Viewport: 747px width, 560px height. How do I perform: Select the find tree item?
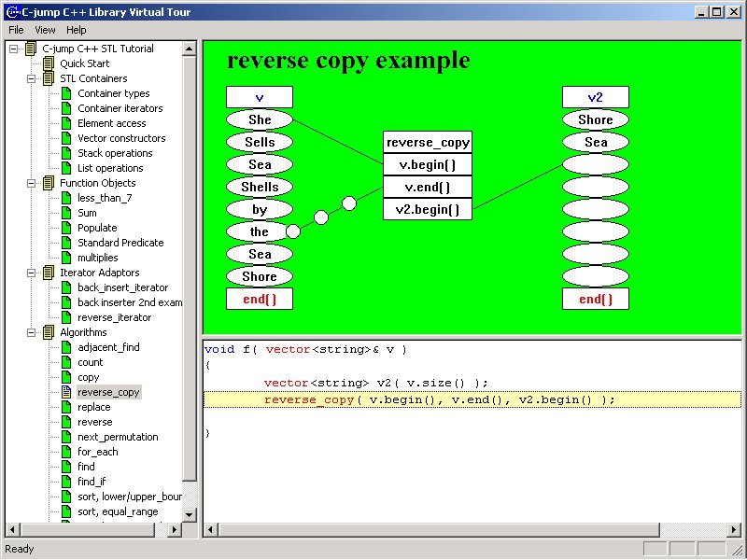coord(86,468)
